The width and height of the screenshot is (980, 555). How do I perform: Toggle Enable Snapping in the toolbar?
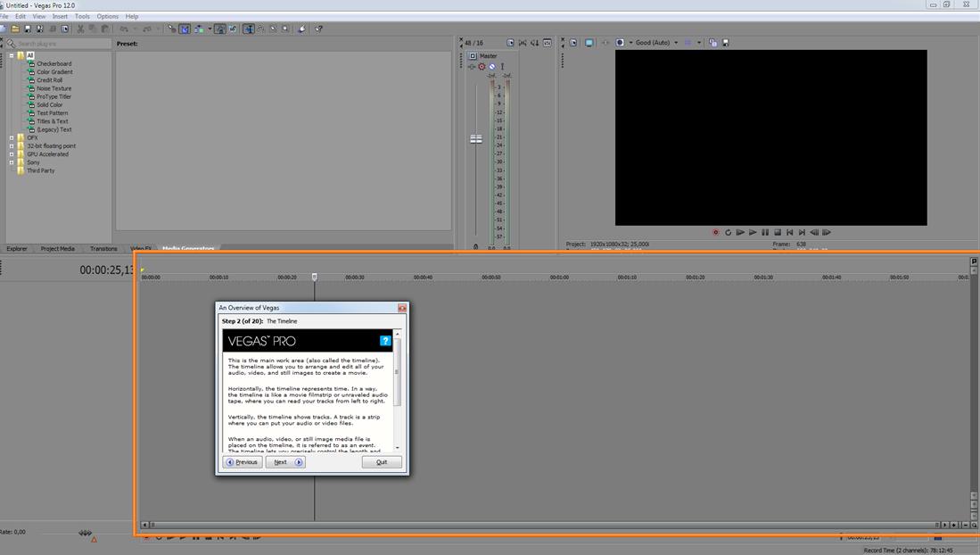tap(172, 29)
